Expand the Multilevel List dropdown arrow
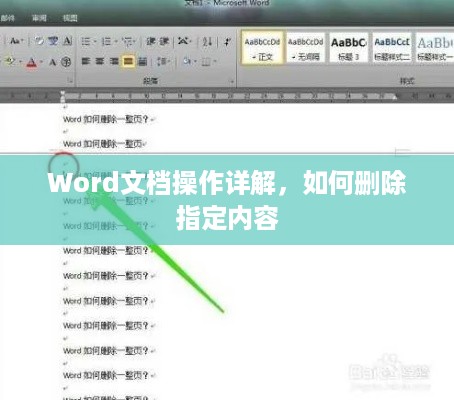This screenshot has height=400, width=454. click(134, 42)
